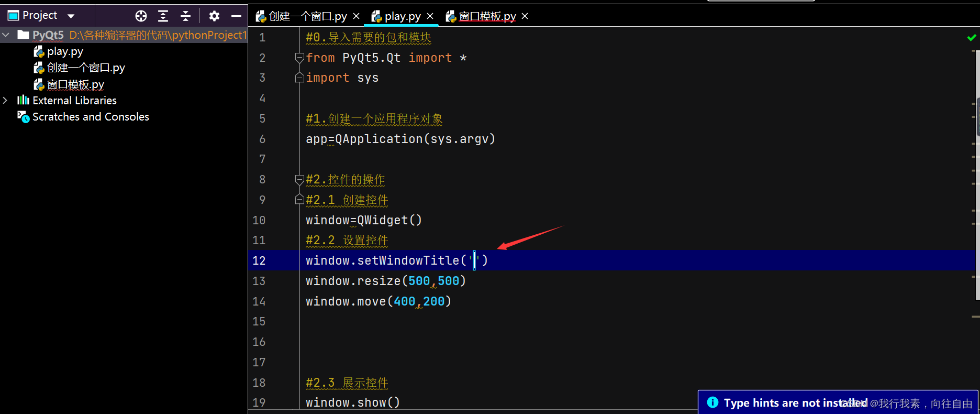Image resolution: width=980 pixels, height=414 pixels.
Task: Open play.py in the project tree
Action: pyautogui.click(x=65, y=51)
